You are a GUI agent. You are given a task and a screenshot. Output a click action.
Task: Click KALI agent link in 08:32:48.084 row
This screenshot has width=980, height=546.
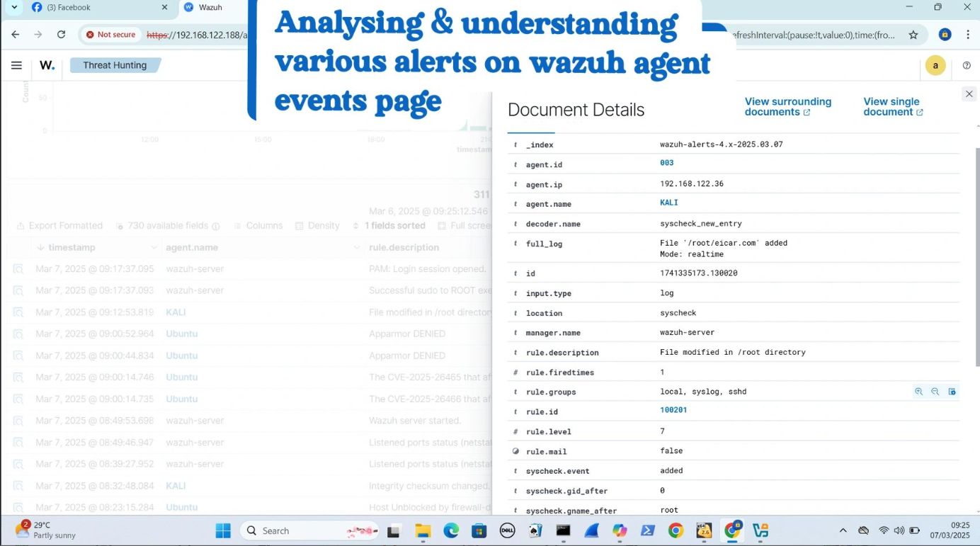[x=176, y=486]
